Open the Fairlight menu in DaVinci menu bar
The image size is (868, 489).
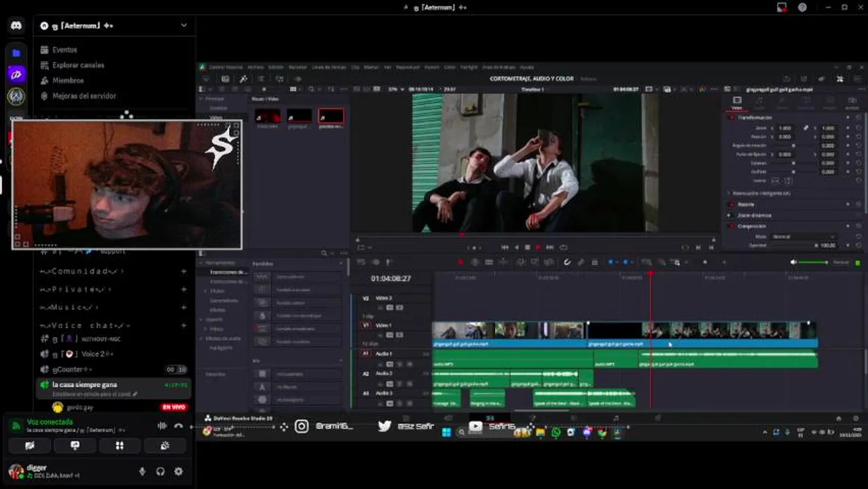469,67
